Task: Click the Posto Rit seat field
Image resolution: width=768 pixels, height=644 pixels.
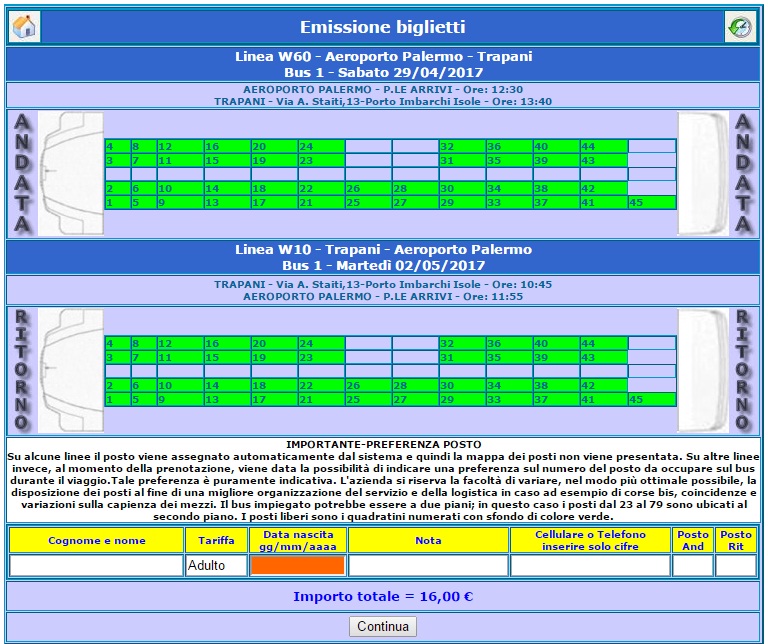Action: click(x=736, y=566)
